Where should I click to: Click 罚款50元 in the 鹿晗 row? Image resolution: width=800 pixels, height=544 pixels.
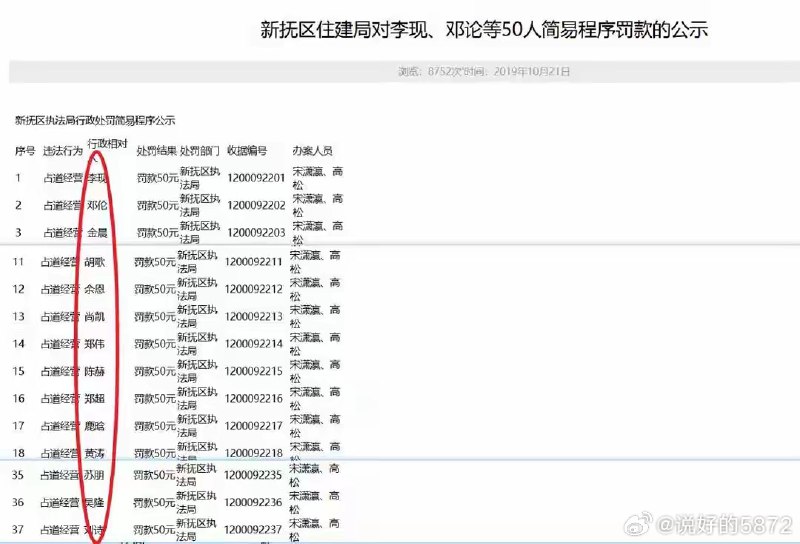pyautogui.click(x=155, y=426)
